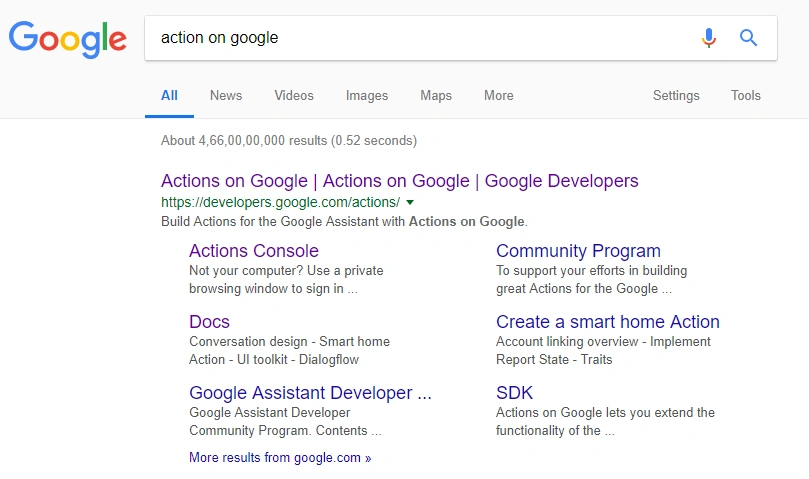The image size is (809, 479).
Task: Switch to the Videos tab
Action: [x=294, y=95]
